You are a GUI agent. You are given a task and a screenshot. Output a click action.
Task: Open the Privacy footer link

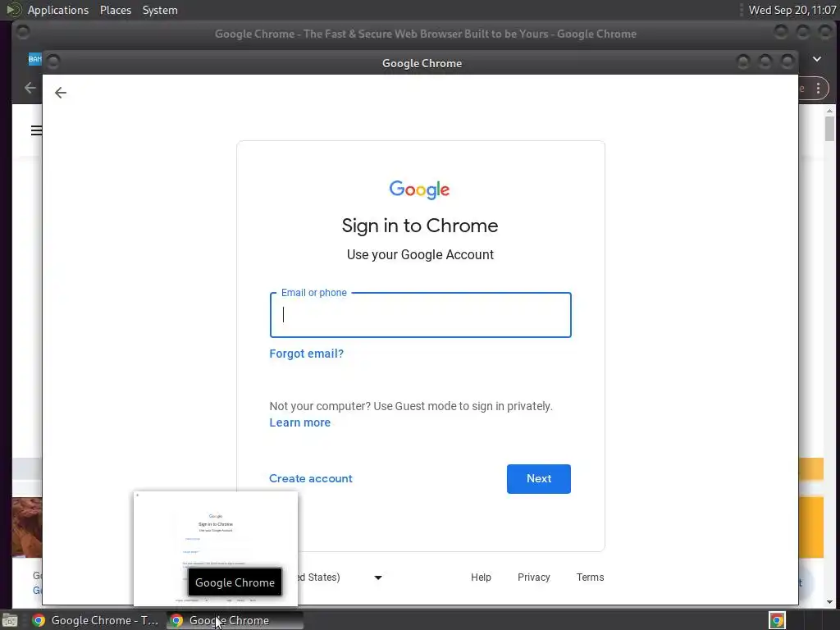(x=533, y=577)
